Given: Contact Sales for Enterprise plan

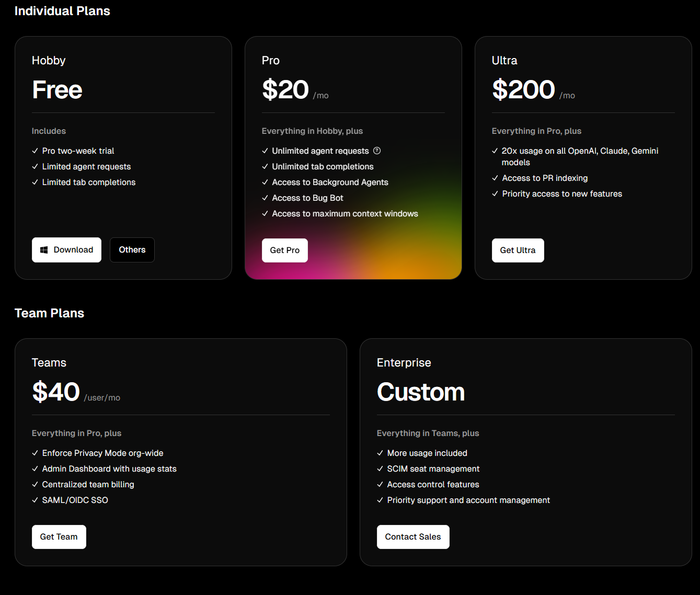Looking at the screenshot, I should click(413, 537).
